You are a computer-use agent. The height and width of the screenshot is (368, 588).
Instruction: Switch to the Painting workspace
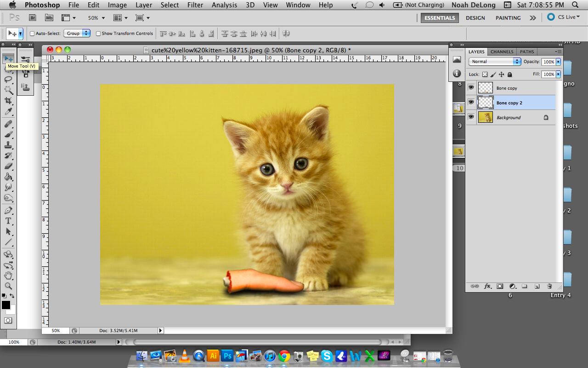pos(508,18)
